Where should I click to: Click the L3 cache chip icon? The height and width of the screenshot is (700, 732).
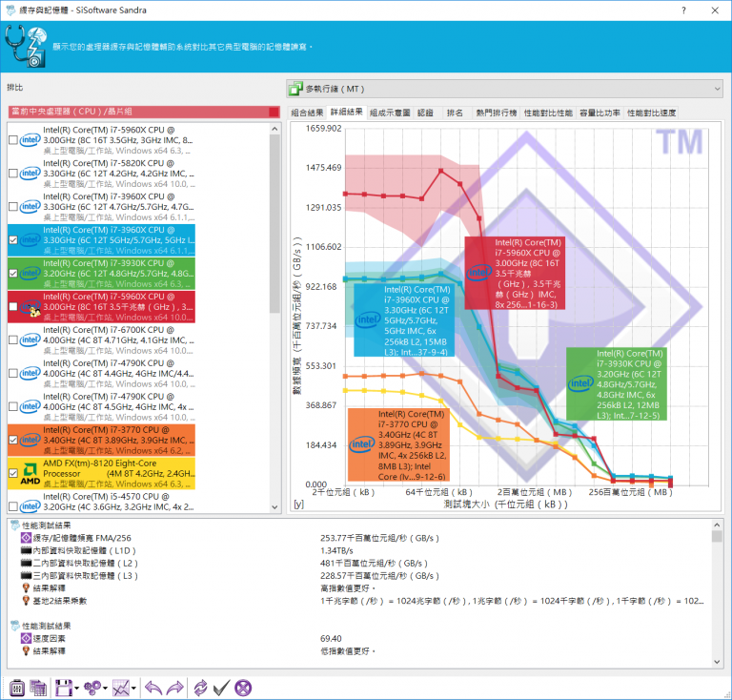[x=26, y=576]
